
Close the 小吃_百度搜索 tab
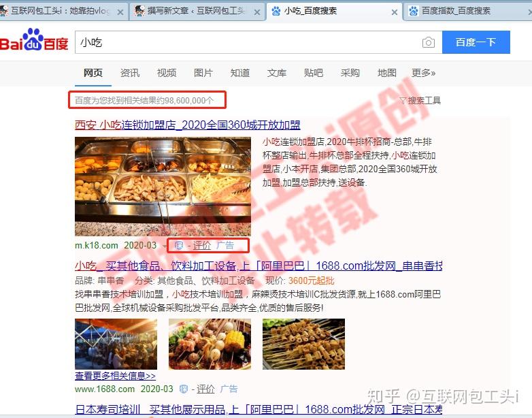(395, 12)
